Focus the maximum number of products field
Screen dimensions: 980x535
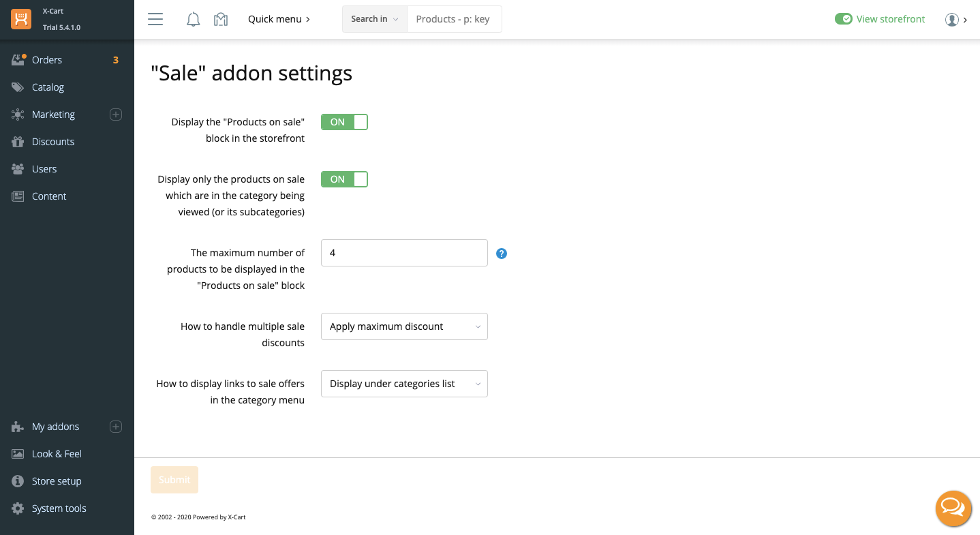pyautogui.click(x=404, y=253)
